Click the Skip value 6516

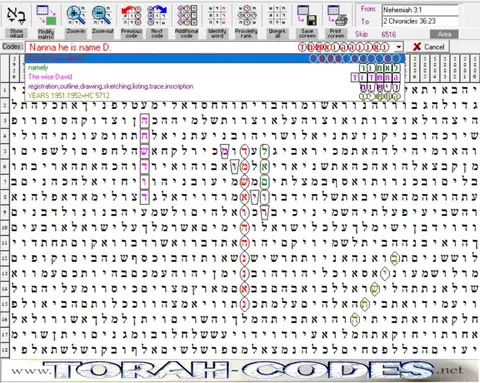click(x=389, y=34)
